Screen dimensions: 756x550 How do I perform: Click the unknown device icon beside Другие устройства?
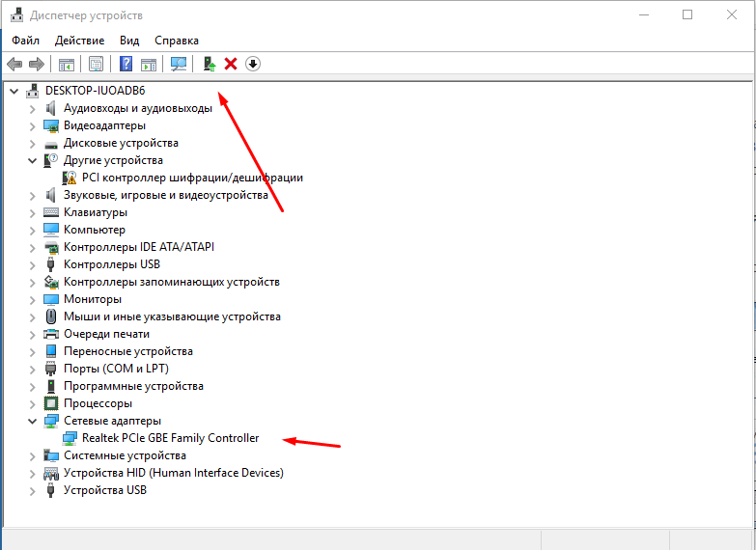pos(50,160)
